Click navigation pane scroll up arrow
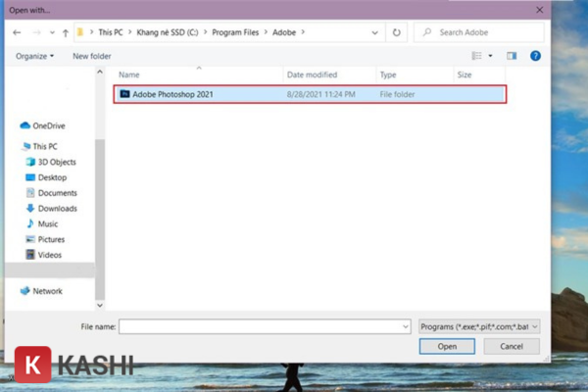Viewport: 588px width, 392px height. point(100,72)
